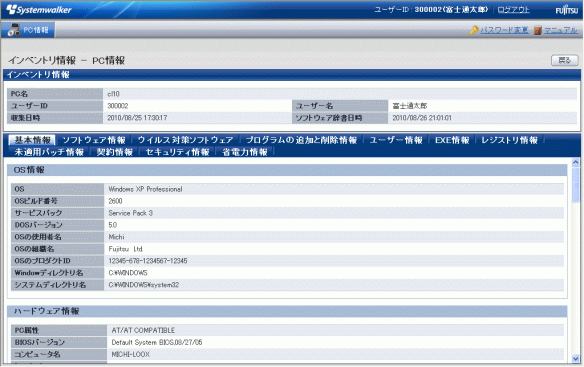Click the サービスパック label
The width and height of the screenshot is (584, 367).
(x=38, y=213)
